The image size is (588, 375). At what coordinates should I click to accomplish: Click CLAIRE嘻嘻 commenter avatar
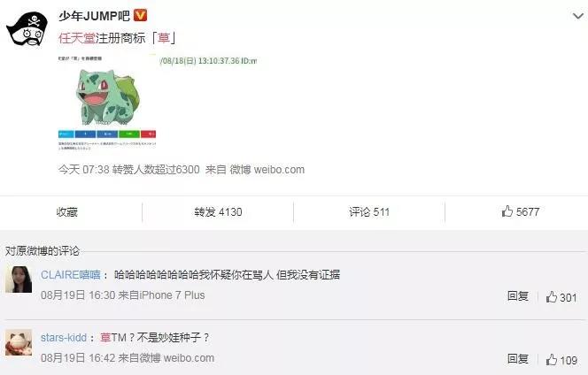19,279
